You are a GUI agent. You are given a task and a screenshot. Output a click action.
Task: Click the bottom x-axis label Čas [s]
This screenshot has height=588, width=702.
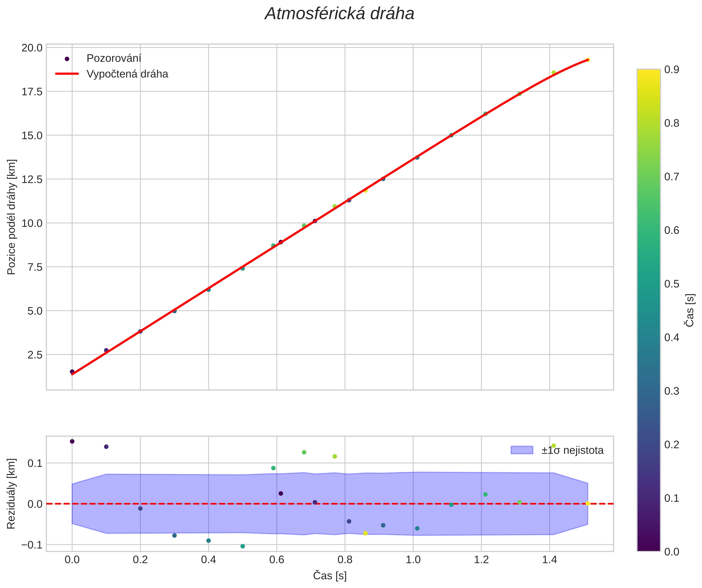[330, 575]
